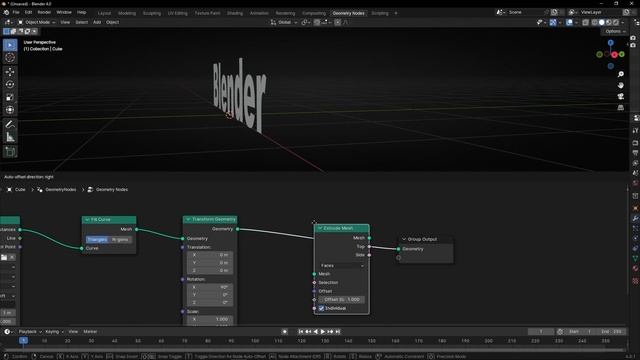Select the Measure tool

[x=10, y=137]
